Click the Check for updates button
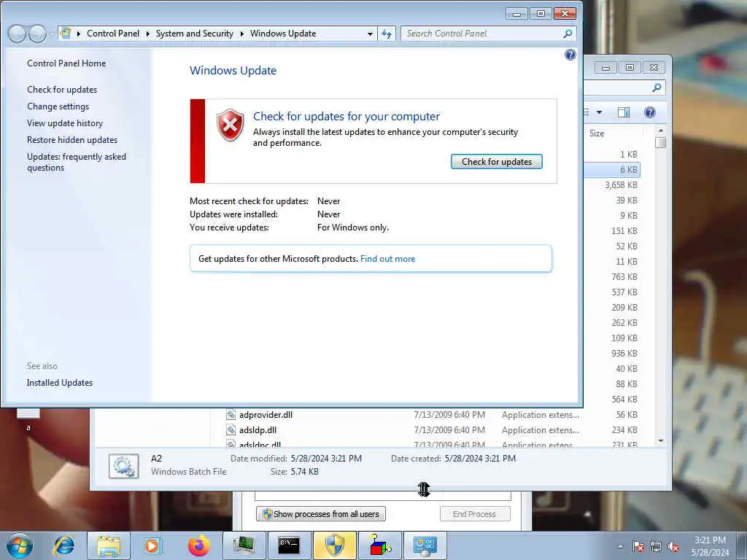The image size is (747, 560). 496,161
